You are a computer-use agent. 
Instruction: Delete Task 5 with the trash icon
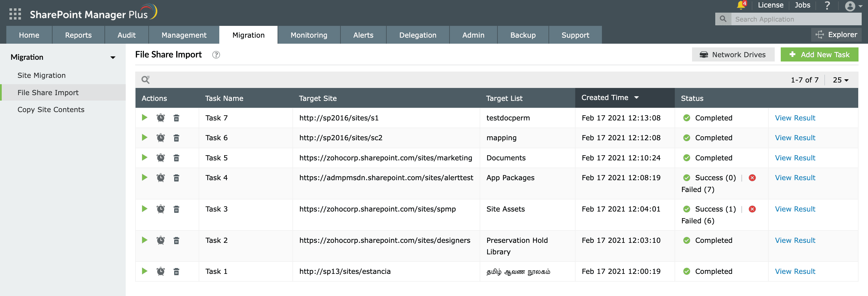(x=177, y=157)
